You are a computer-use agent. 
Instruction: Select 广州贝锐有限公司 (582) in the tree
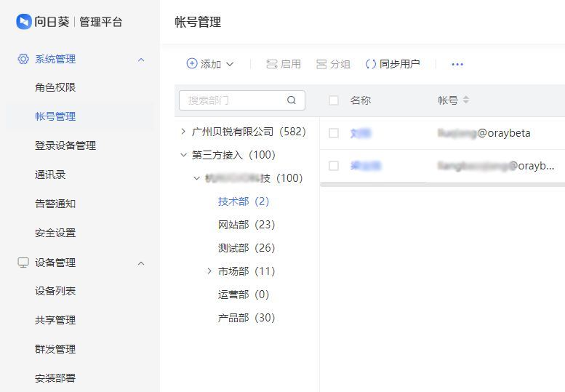coord(249,132)
